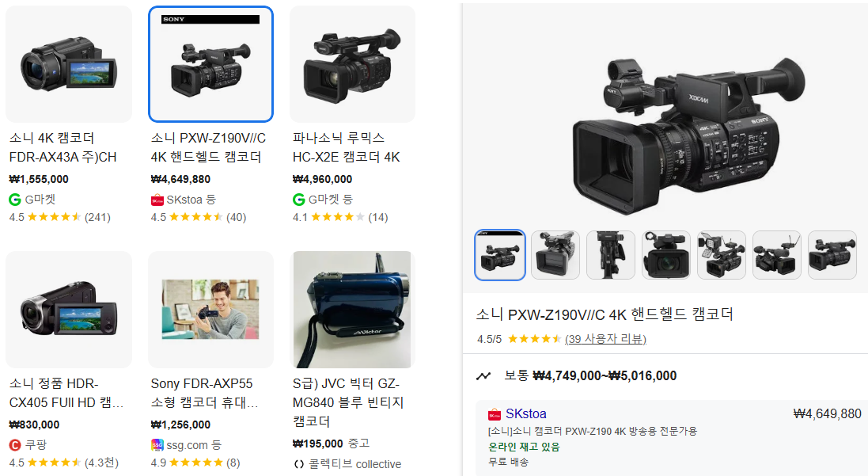The image size is (868, 476).
Task: Select the third gallery thumbnail with the upright camcorder
Action: click(x=611, y=255)
